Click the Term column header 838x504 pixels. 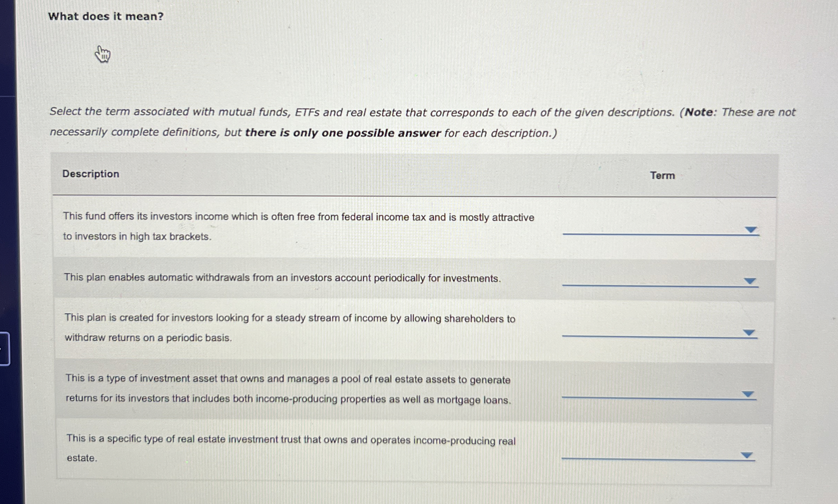pos(662,176)
